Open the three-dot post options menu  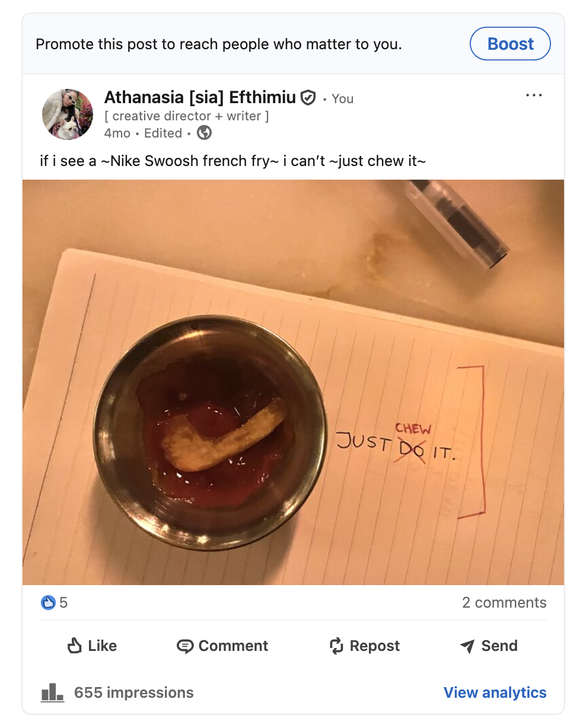coord(534,95)
